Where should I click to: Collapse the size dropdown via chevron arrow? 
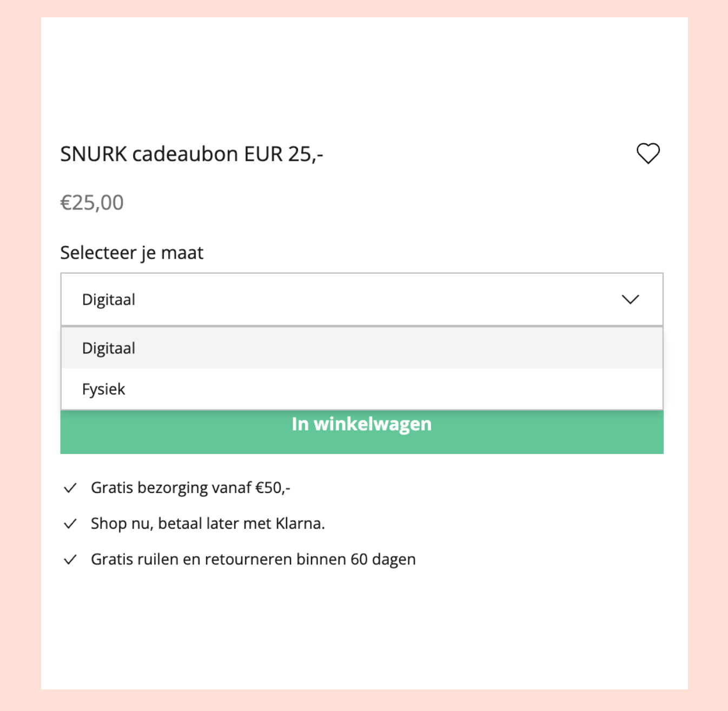[x=630, y=299]
